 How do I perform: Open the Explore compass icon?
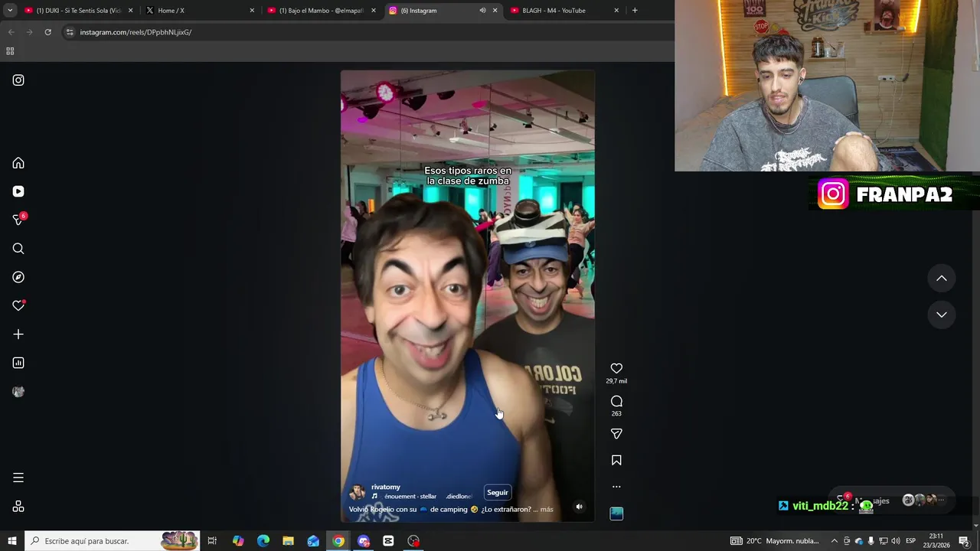18,277
